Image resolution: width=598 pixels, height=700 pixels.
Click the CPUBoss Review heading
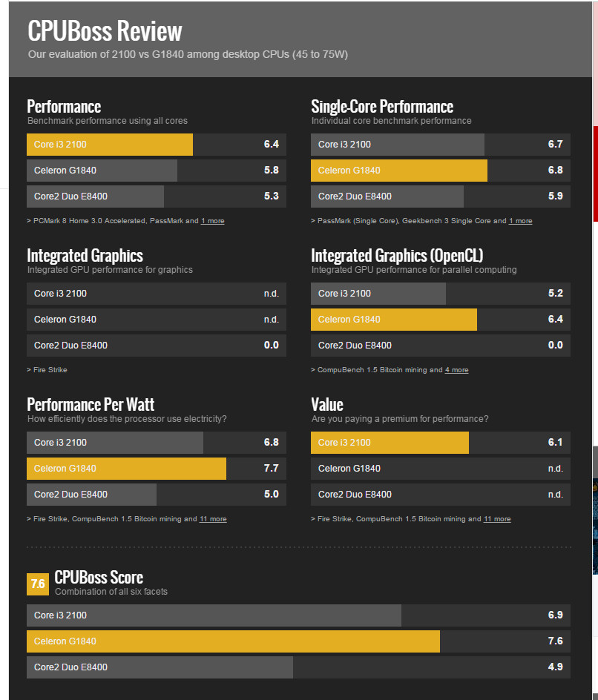tap(105, 31)
